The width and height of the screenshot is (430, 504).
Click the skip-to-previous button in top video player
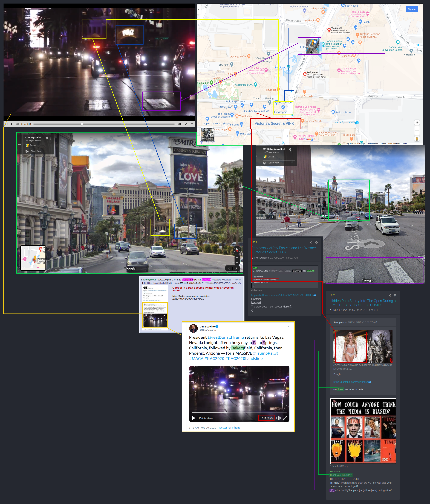(x=6, y=124)
